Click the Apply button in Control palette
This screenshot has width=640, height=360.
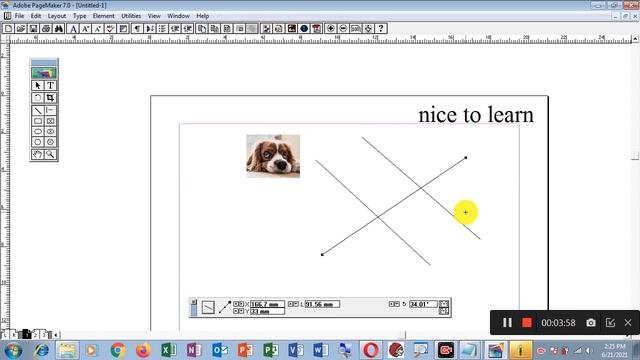pos(208,307)
